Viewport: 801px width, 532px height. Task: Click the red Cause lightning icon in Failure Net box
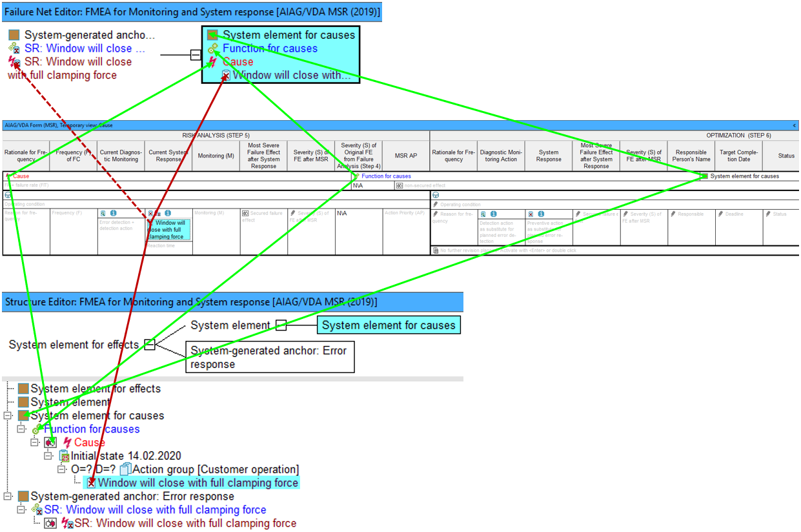(212, 62)
